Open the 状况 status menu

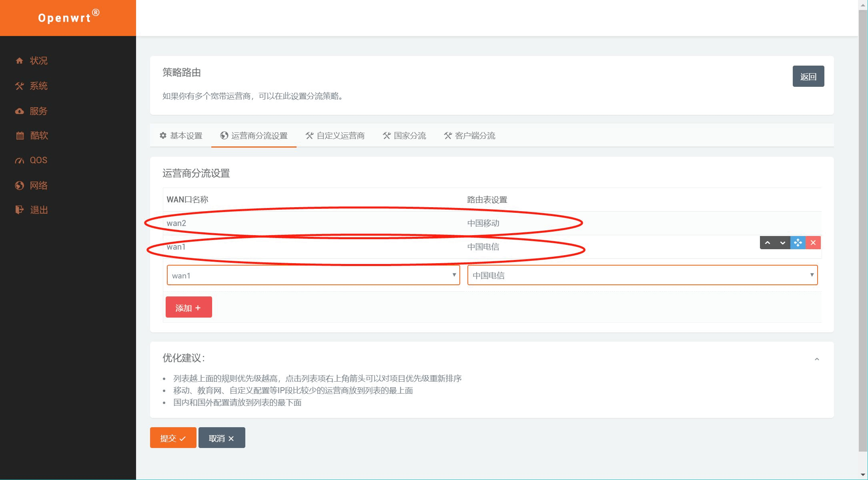click(38, 61)
